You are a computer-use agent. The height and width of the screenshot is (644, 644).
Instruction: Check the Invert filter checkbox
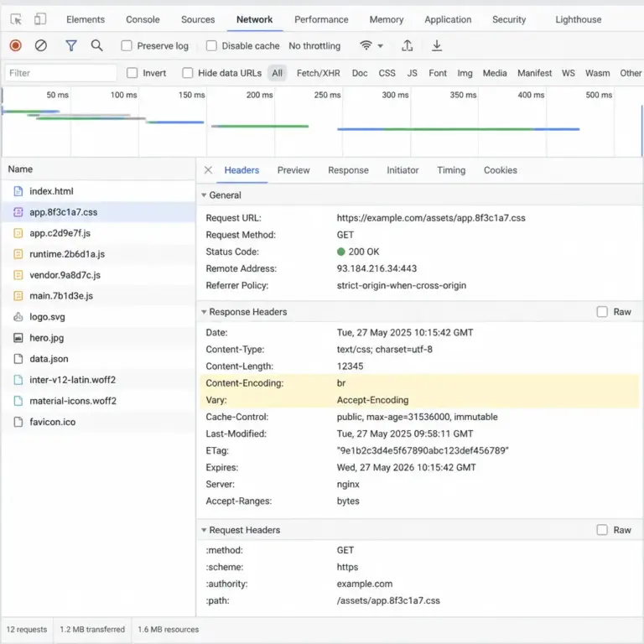[132, 73]
